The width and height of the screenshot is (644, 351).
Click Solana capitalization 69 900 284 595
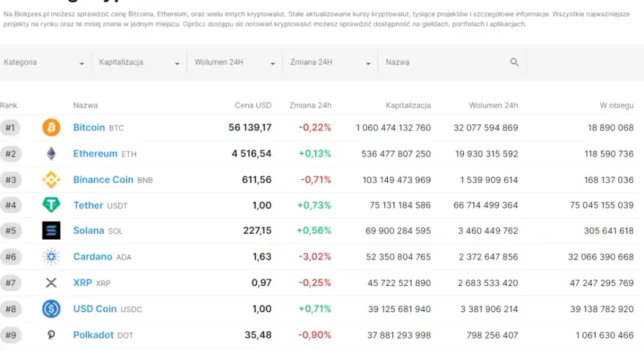398,230
